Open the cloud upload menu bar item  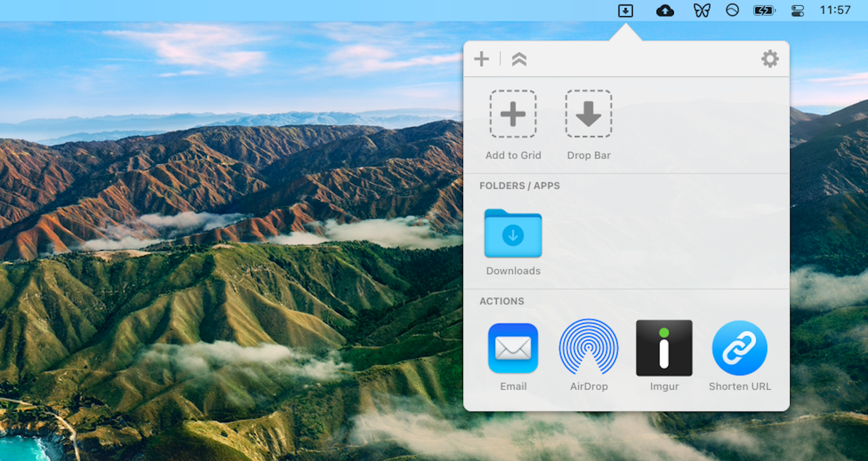click(x=665, y=10)
